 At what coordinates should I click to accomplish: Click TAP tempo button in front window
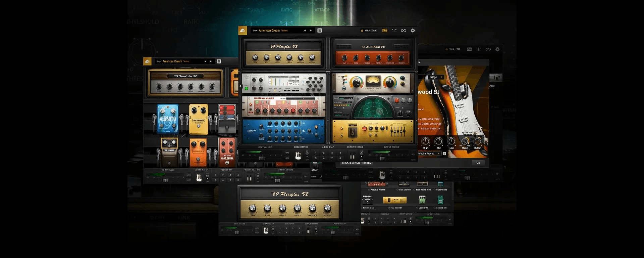374,31
